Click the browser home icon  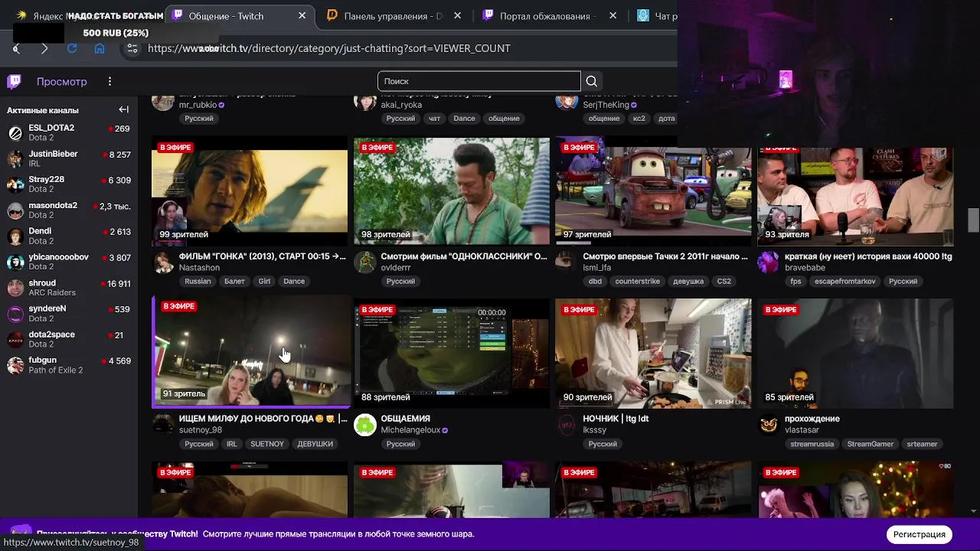(x=100, y=48)
